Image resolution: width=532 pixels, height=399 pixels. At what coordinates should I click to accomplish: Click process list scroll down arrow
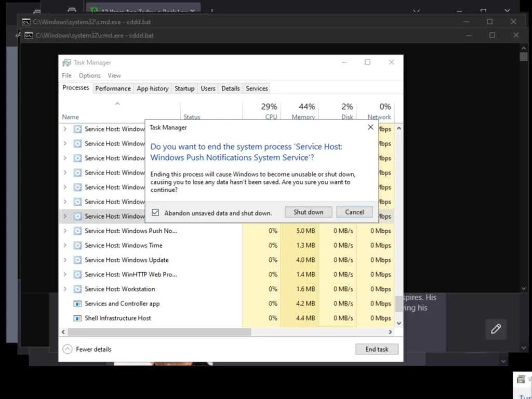pos(399,323)
